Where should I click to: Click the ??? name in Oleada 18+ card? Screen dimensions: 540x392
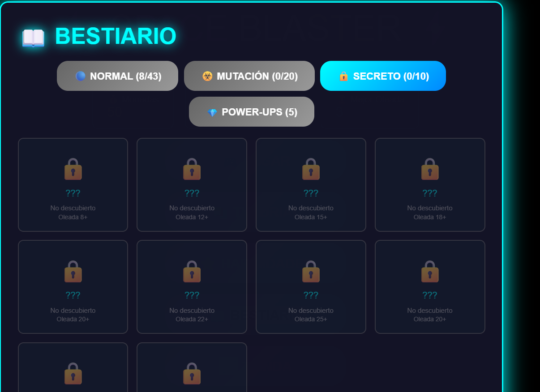click(x=430, y=193)
